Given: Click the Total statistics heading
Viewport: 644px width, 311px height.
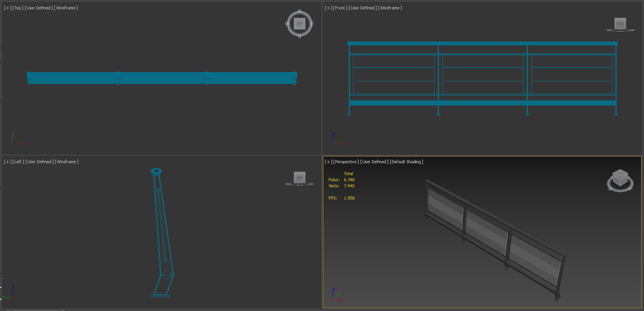Looking at the screenshot, I should point(348,174).
